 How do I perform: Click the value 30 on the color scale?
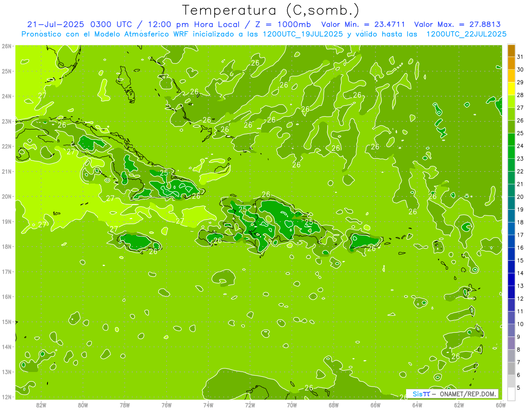click(520, 70)
